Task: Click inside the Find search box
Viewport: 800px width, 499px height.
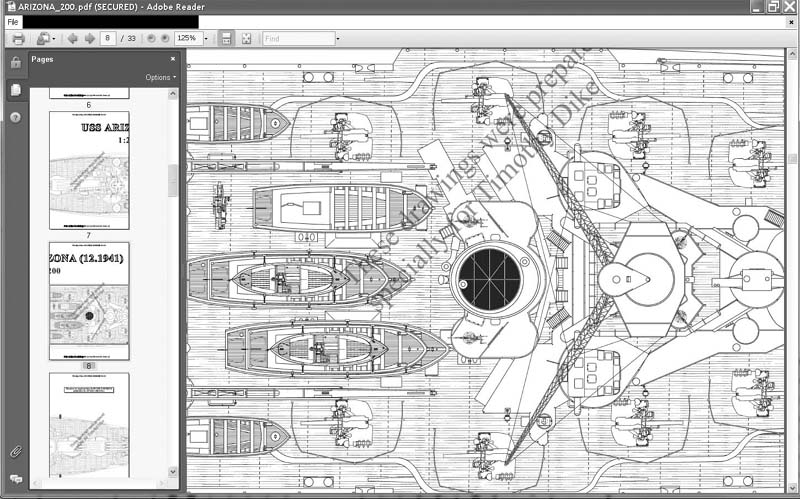Action: pyautogui.click(x=299, y=39)
